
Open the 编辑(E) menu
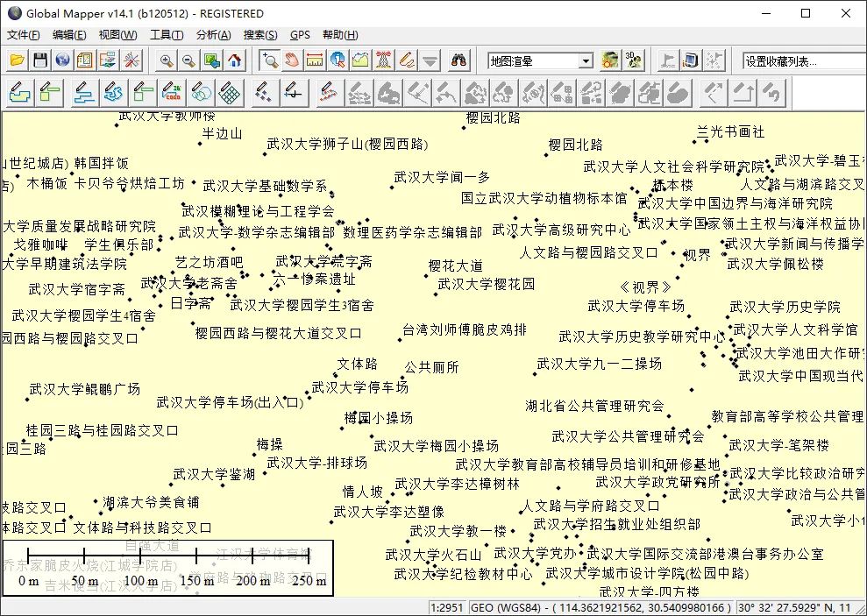pos(69,35)
